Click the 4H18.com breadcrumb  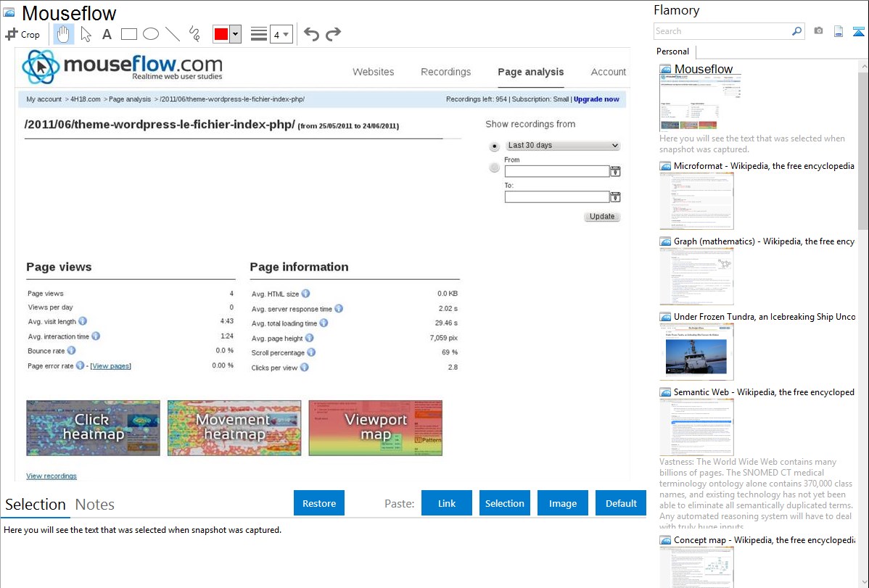coord(86,99)
